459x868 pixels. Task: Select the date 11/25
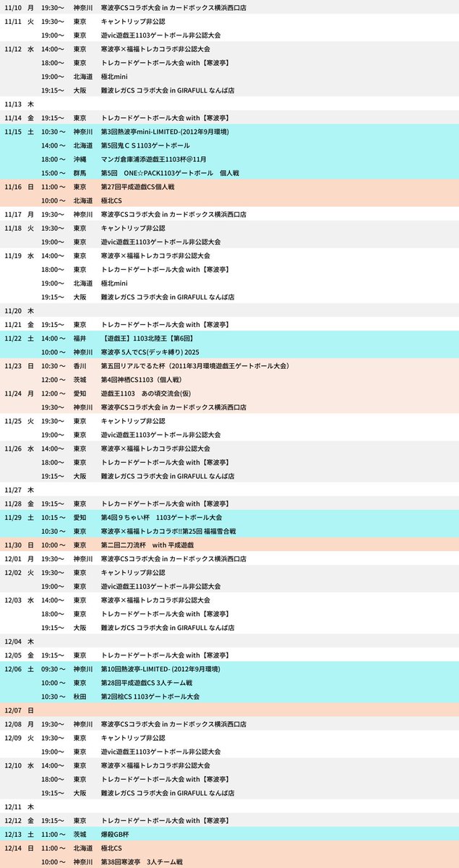point(13,421)
